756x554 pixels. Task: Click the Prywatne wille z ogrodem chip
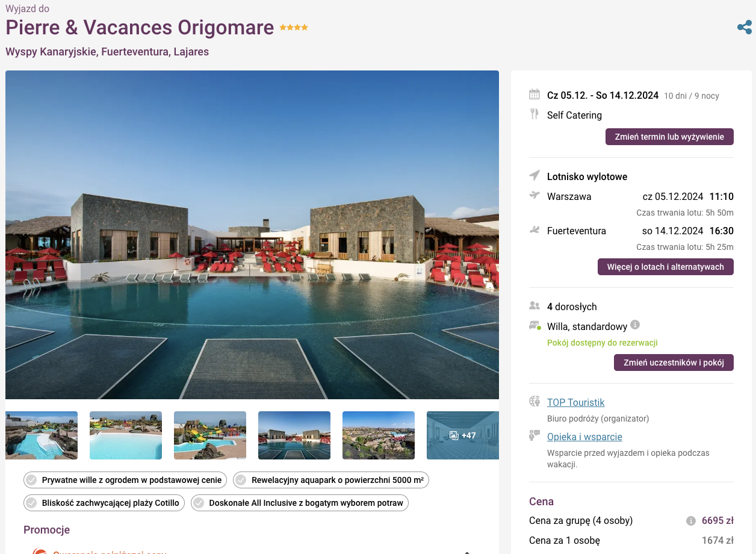pyautogui.click(x=125, y=480)
